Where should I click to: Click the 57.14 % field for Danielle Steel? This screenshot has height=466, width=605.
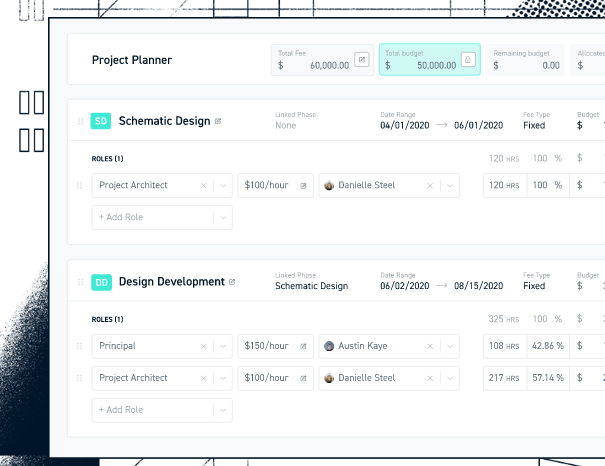548,378
